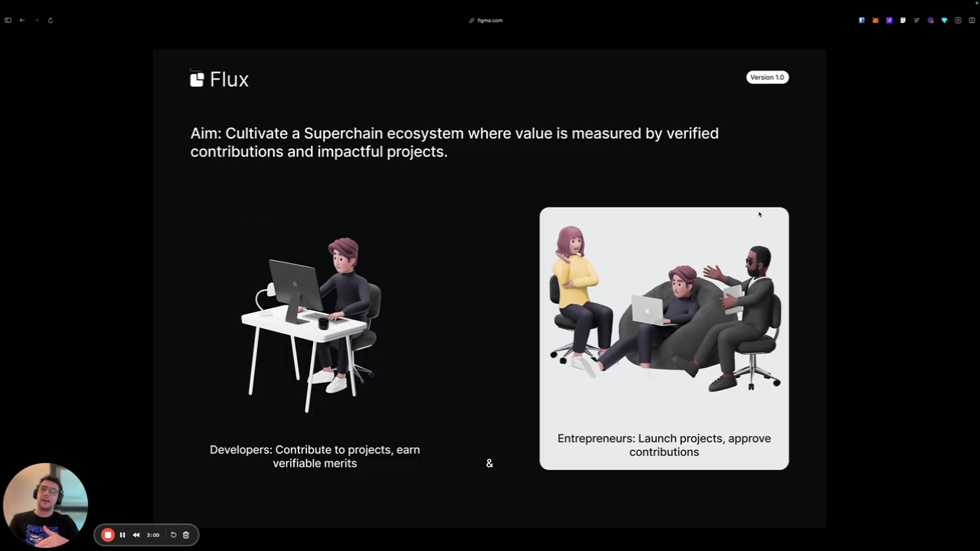Screen dimensions: 980x551
Task: Go back with the browser back arrow
Action: (21, 20)
